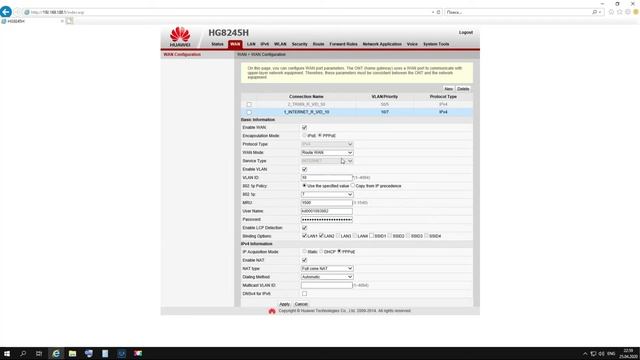Screen dimensions: 640x360
Task: Click the browser Forward arrow button
Action: 17,12
